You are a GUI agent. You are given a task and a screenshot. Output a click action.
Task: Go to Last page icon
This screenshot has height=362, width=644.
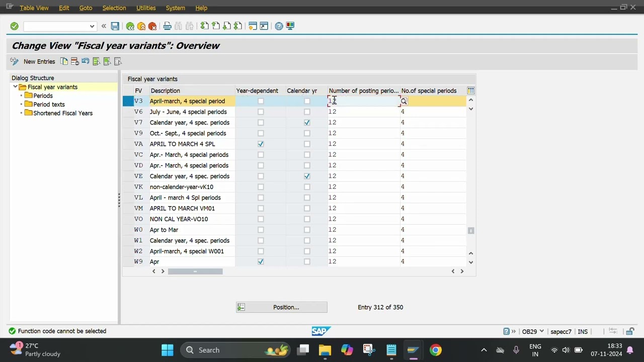click(x=237, y=26)
